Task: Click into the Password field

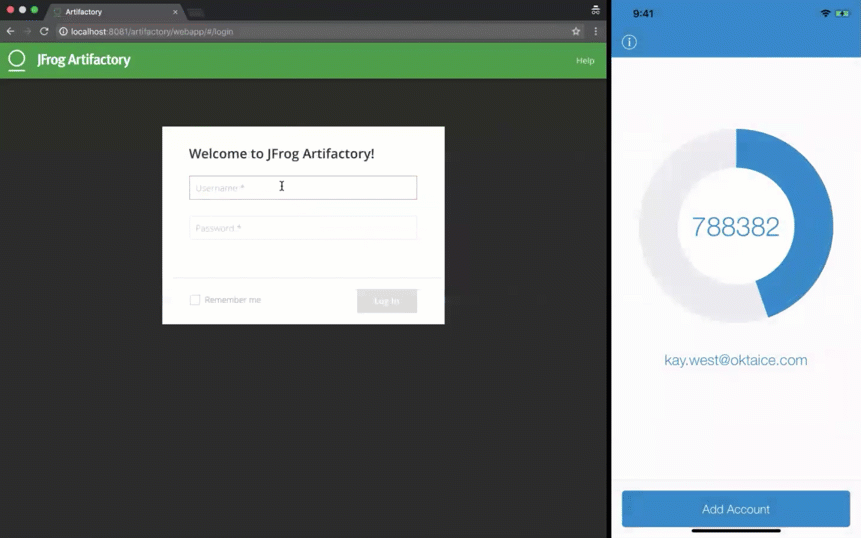Action: point(303,228)
